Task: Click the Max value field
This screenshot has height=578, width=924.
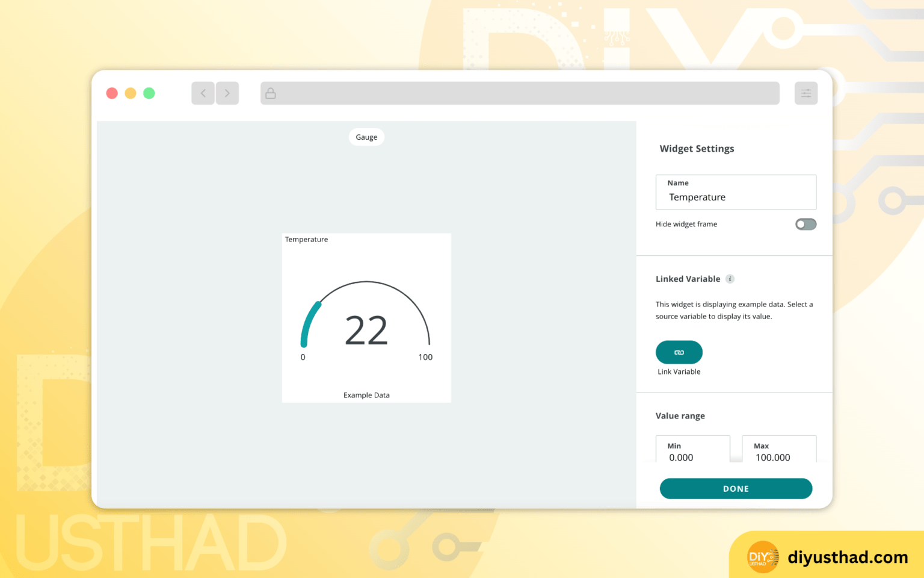Action: (x=779, y=452)
